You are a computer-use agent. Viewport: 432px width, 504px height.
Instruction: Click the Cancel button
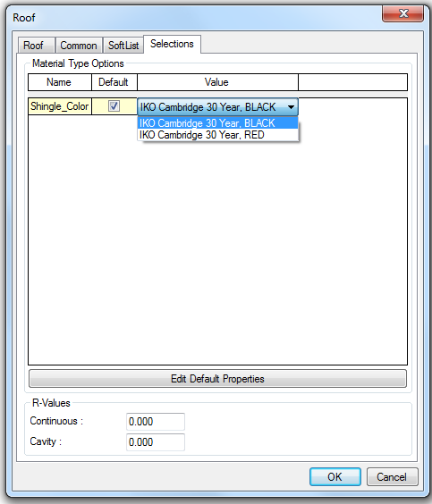click(x=392, y=476)
